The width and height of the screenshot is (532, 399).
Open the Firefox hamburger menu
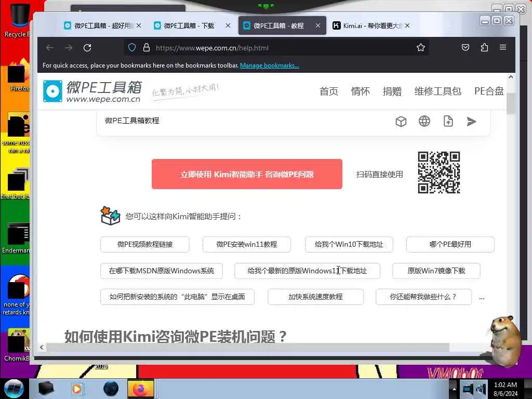click(x=503, y=47)
